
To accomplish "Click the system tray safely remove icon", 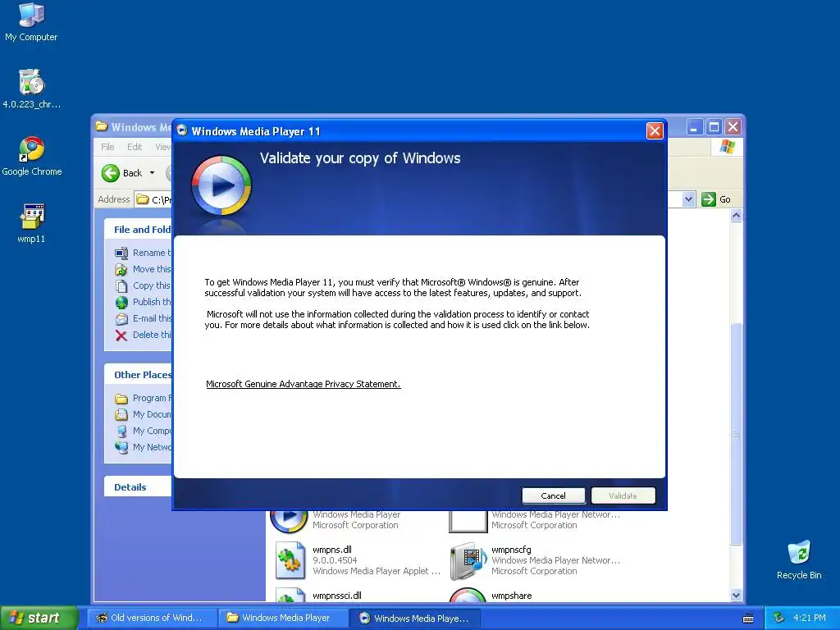I will (778, 619).
